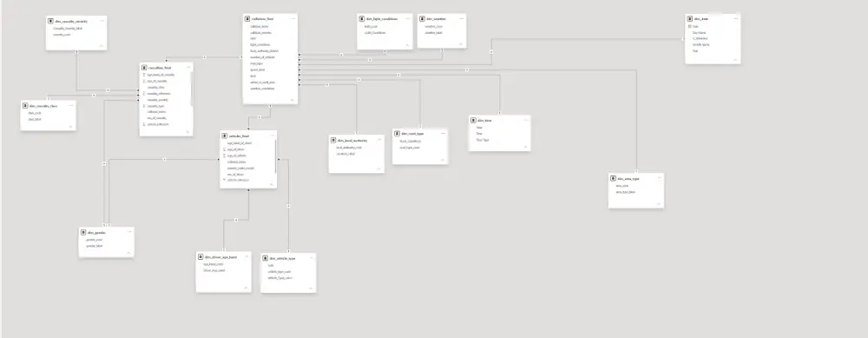The height and width of the screenshot is (338, 868).
Task: Collapse the dim_casualty_severity table card
Action: pos(102,46)
